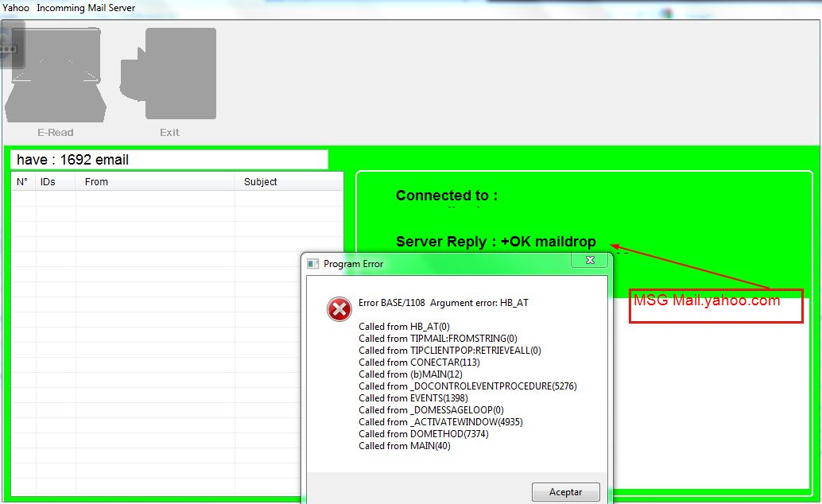Click the Server Reply +OK maildrop text

click(496, 241)
